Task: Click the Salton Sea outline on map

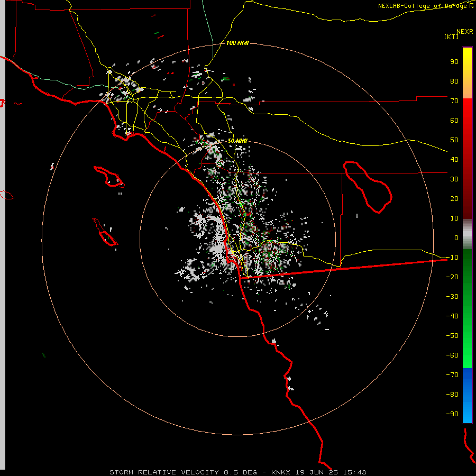Action: [x=368, y=187]
